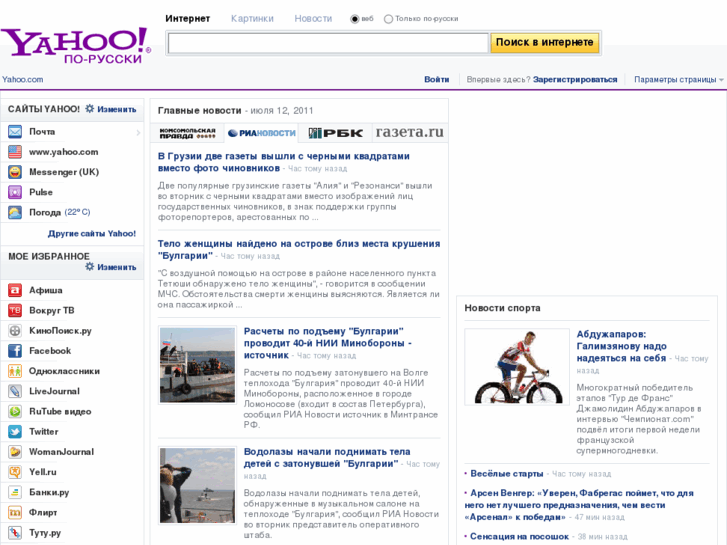Click the Туту.ру icon
This screenshot has height=545, width=727.
pos(15,532)
